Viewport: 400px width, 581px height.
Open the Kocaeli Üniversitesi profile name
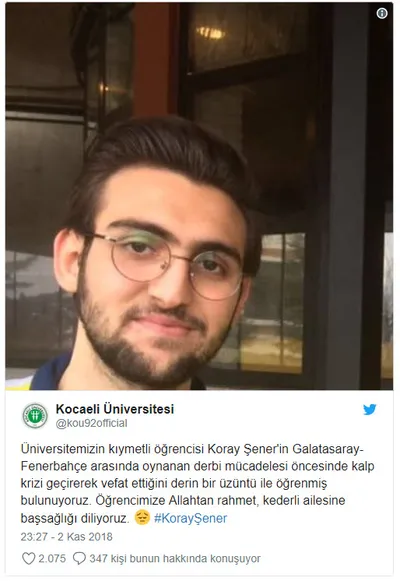click(x=115, y=409)
